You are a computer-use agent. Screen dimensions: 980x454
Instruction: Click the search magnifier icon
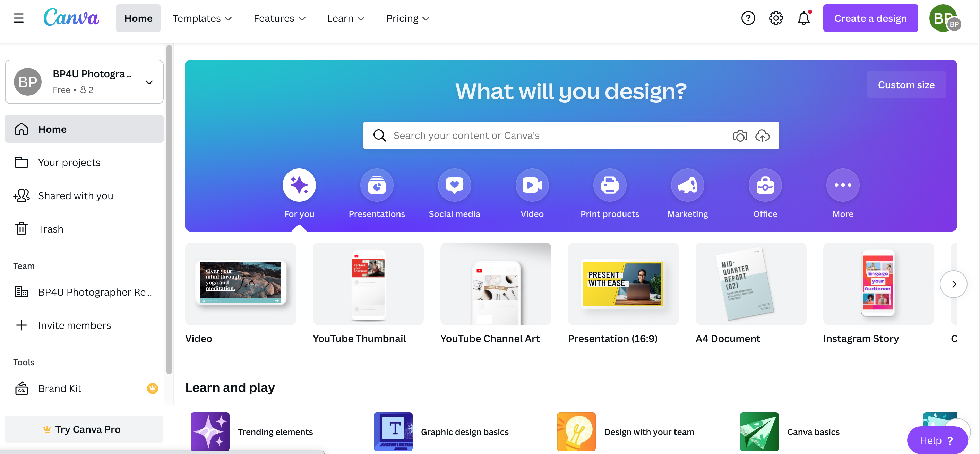pyautogui.click(x=379, y=136)
